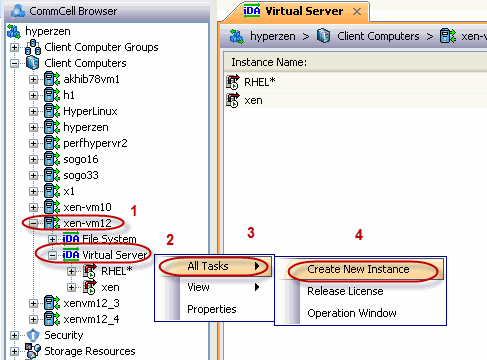487x360 pixels.
Task: Open the All Tasks submenu
Action: point(214,266)
